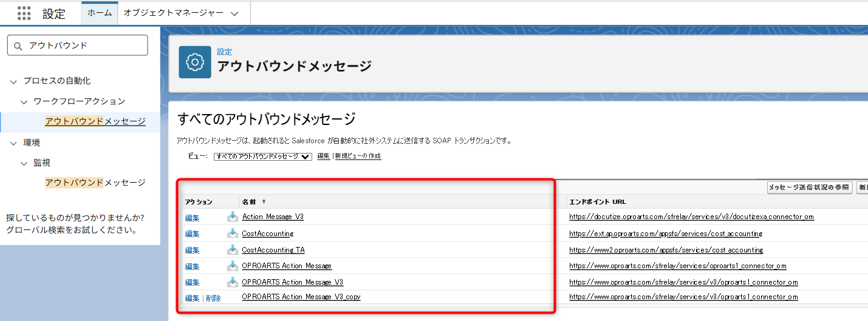The image size is (868, 321).
Task: Open the Action_Message_V3 message
Action: coord(273,217)
